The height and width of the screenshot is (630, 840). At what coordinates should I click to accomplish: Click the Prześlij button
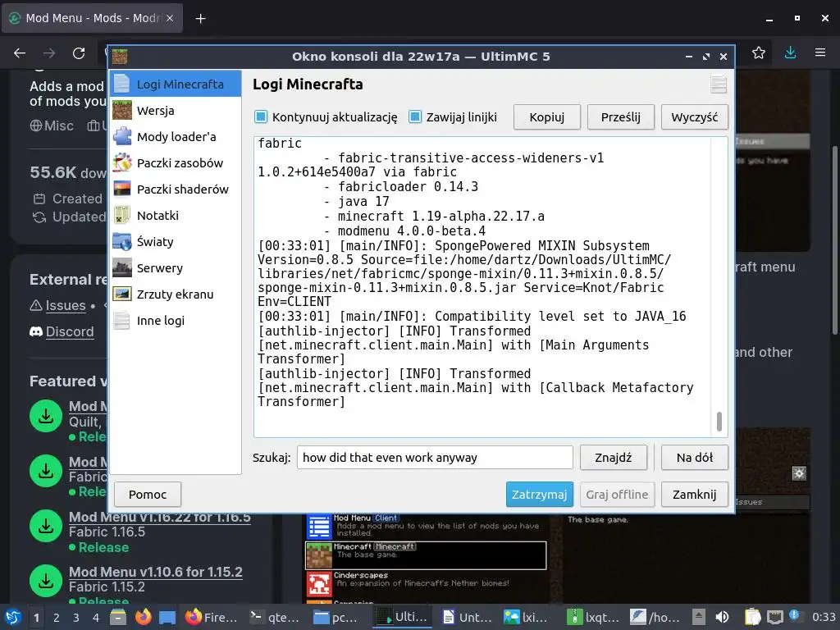pos(621,117)
